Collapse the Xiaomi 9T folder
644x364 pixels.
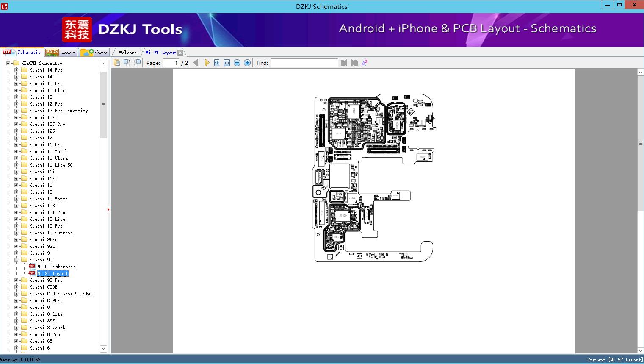[x=16, y=260]
